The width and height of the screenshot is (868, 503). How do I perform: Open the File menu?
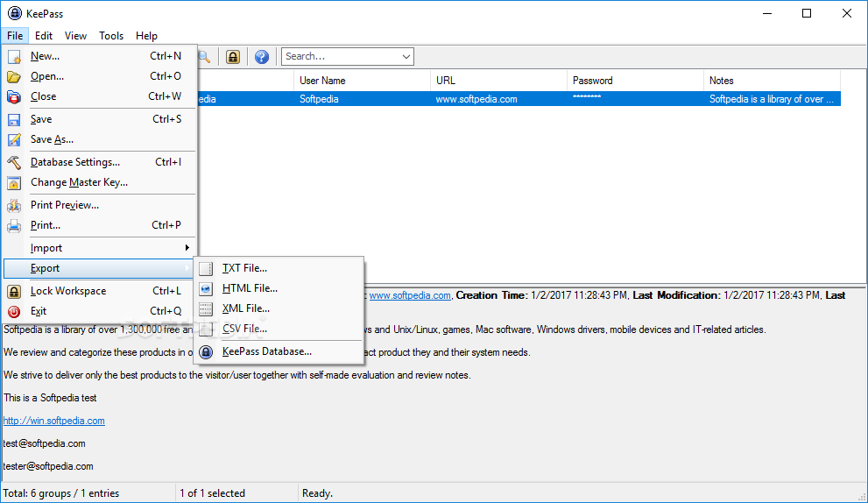coord(15,36)
